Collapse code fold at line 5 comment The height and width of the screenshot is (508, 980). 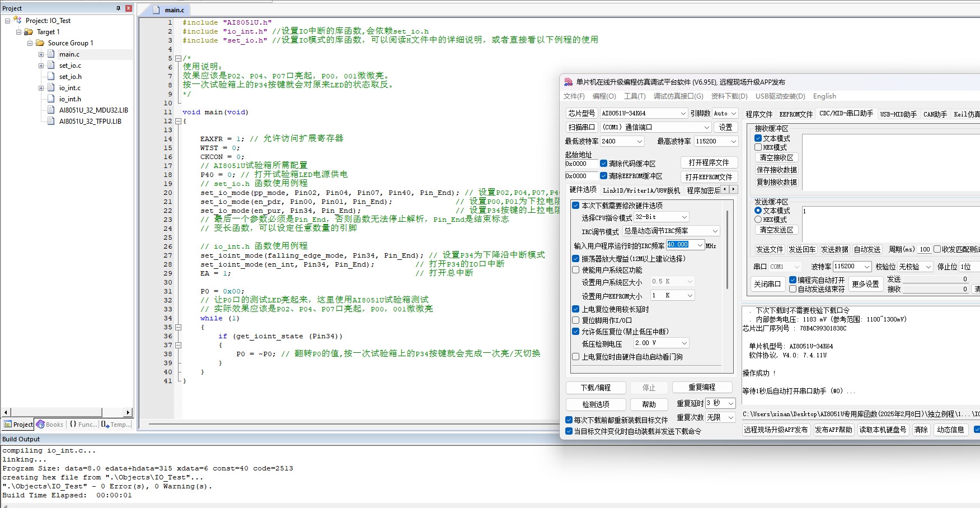point(178,58)
